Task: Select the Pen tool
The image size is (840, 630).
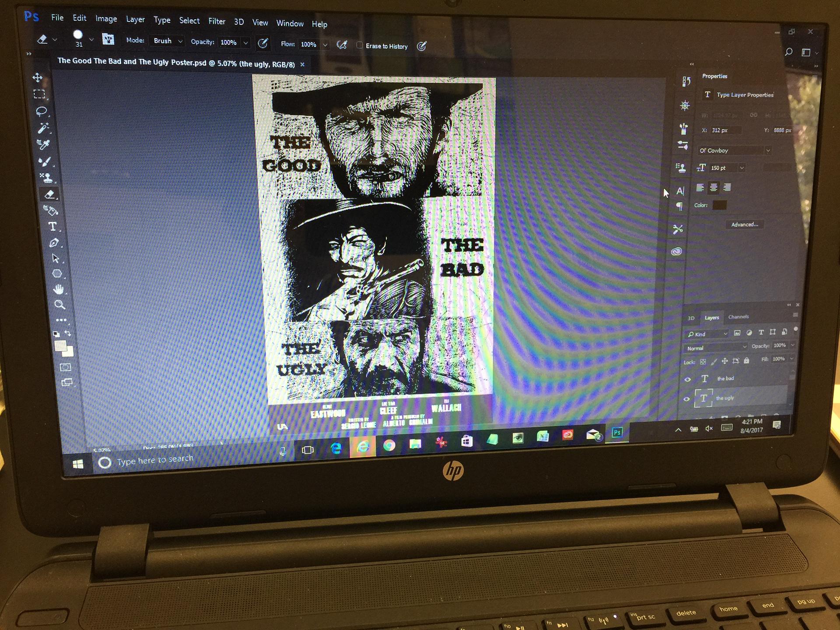Action: coord(54,243)
